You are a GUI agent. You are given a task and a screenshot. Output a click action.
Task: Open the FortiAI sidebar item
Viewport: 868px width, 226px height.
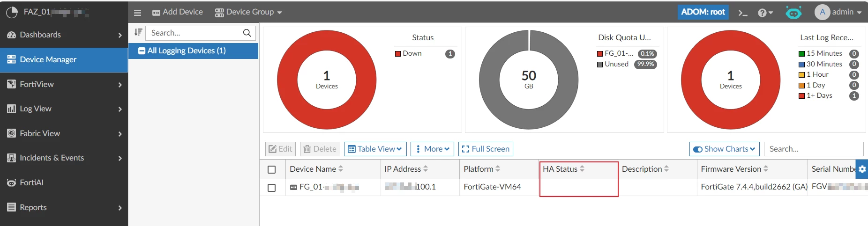(x=64, y=182)
